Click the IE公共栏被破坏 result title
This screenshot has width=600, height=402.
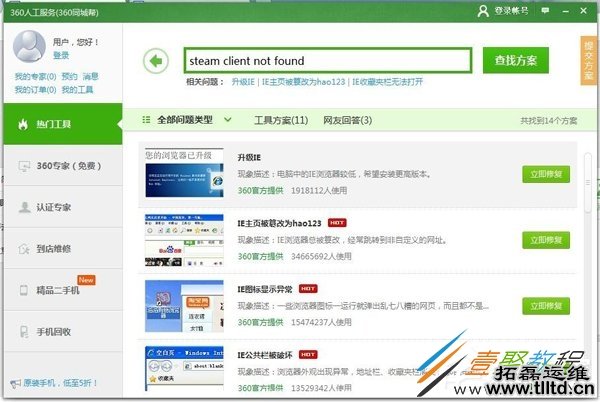265,355
